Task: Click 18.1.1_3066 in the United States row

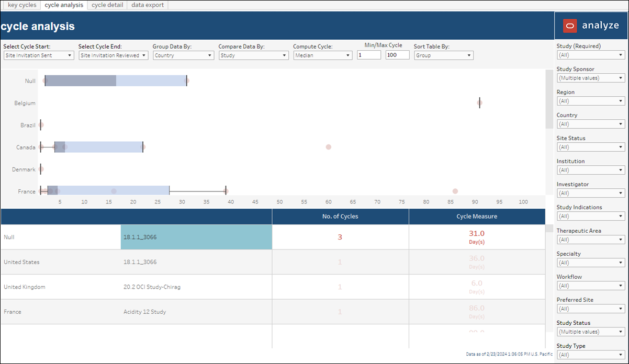Action: (196, 262)
